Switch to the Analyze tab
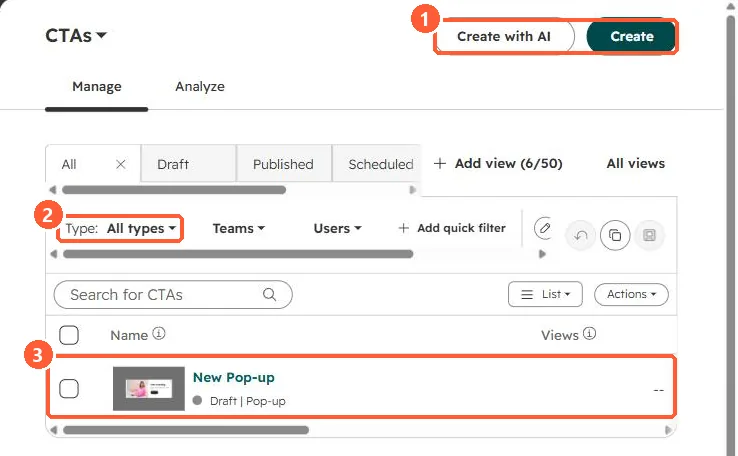Screen dimensions: 738x456 [200, 87]
